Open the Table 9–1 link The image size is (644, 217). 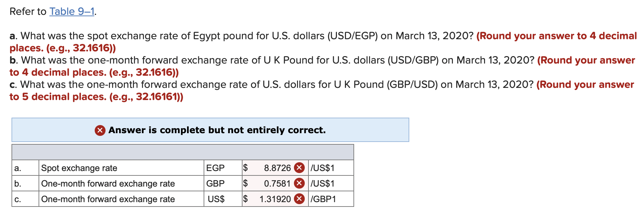pos(72,11)
